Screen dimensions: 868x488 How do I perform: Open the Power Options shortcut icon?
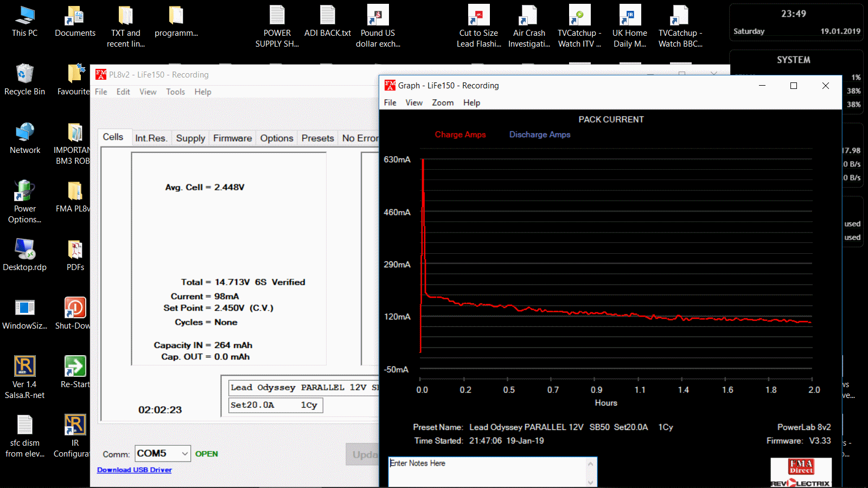click(x=24, y=191)
